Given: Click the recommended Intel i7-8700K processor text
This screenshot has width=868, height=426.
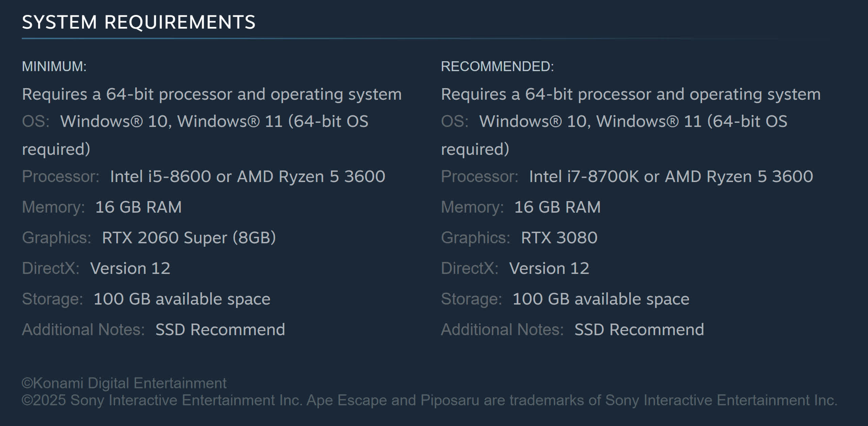Looking at the screenshot, I should 671,177.
